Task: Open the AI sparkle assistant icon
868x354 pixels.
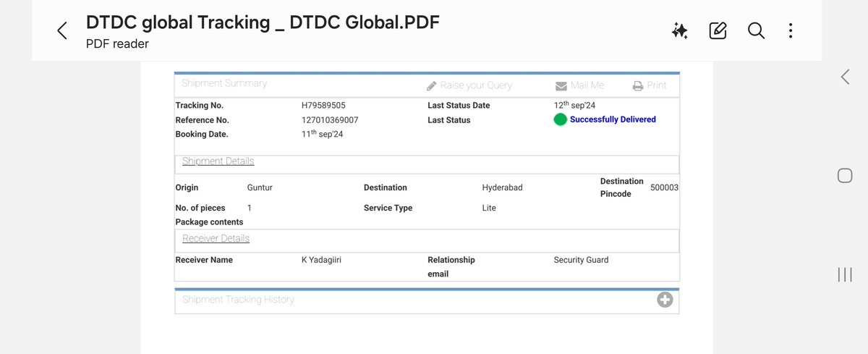Action: click(679, 30)
